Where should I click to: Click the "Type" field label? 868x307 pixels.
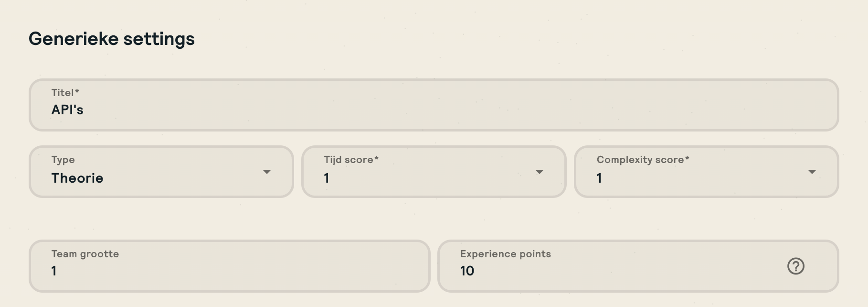pyautogui.click(x=63, y=160)
